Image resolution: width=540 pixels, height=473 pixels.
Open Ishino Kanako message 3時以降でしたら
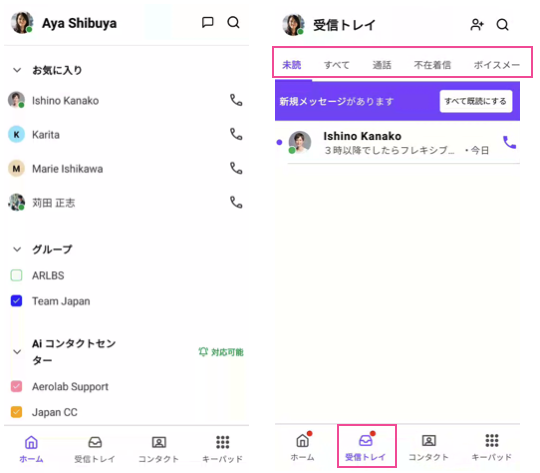tap(397, 143)
